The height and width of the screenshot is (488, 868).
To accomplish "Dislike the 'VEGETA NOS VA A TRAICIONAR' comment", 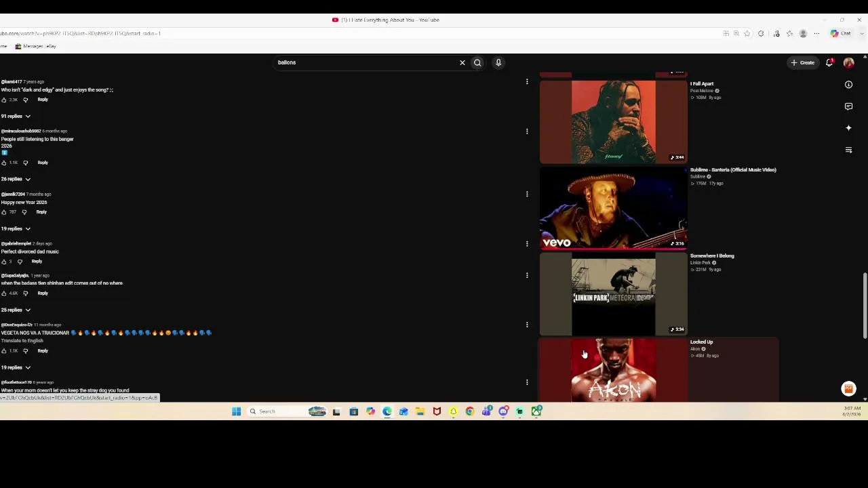I will [x=25, y=351].
